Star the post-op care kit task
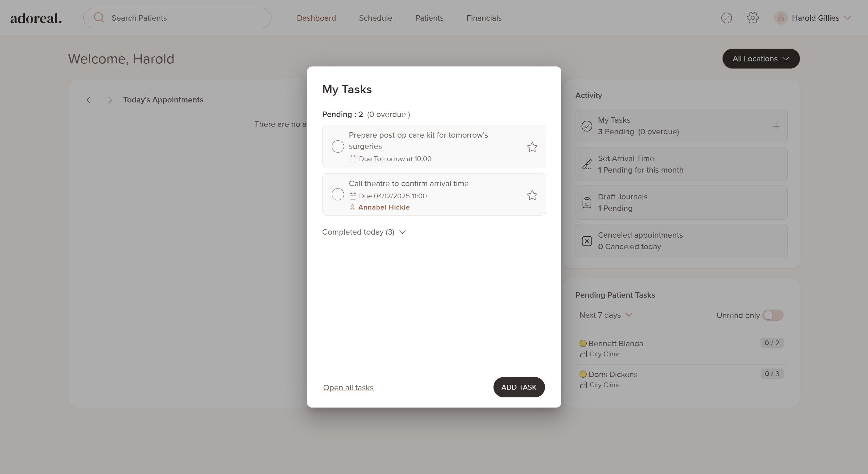Screen dimensions: 868x474 [532, 147]
